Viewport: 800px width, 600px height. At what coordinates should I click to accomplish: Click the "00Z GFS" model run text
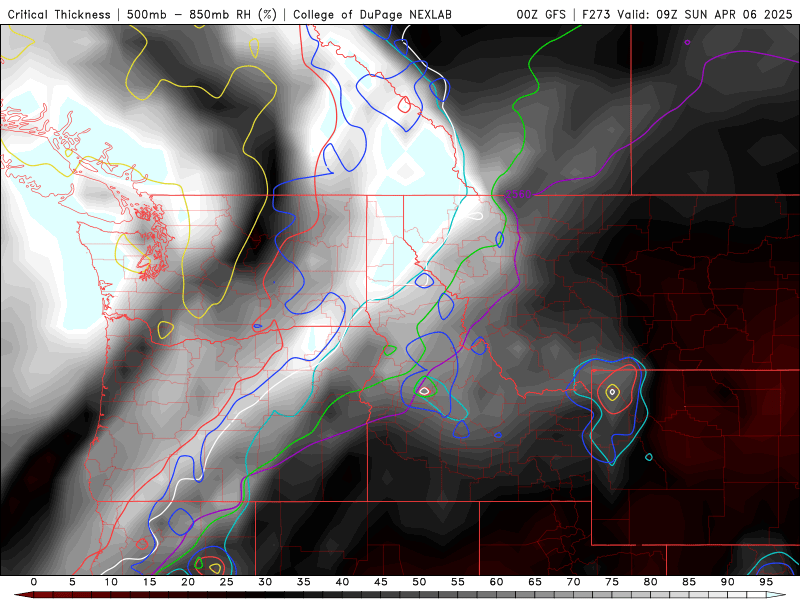pos(541,15)
